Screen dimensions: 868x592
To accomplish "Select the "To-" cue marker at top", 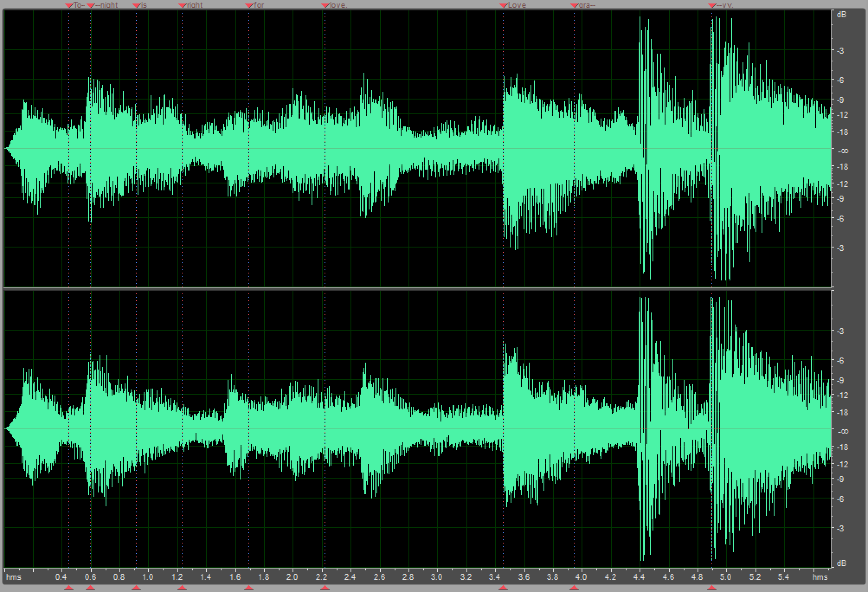I will [x=69, y=5].
